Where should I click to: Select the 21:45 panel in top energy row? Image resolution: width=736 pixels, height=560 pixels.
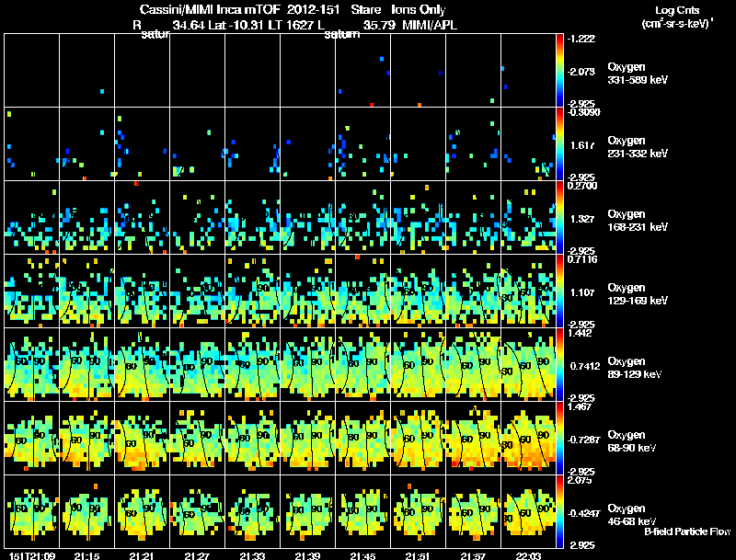tap(362, 71)
